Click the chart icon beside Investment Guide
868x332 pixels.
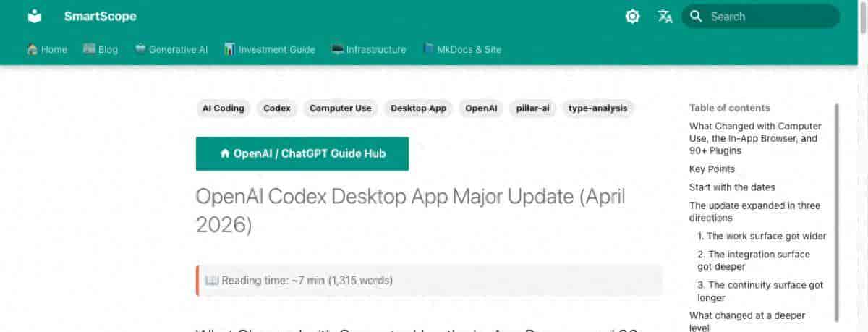(x=230, y=49)
